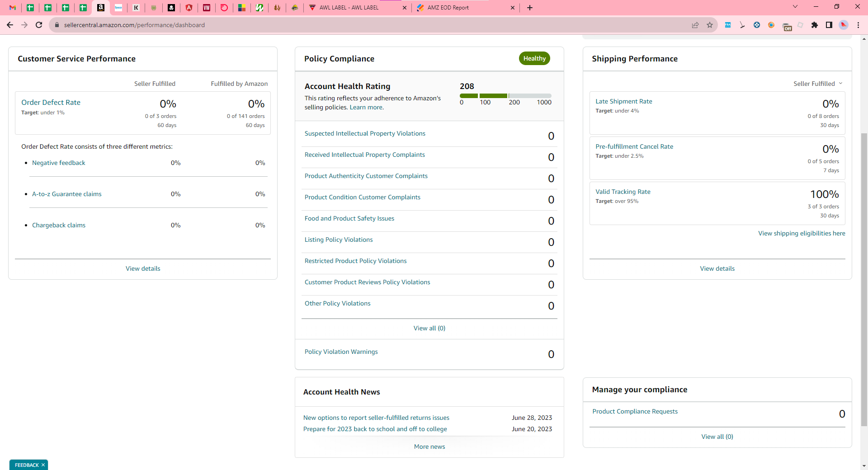Click Learn more about health rating

pos(366,107)
